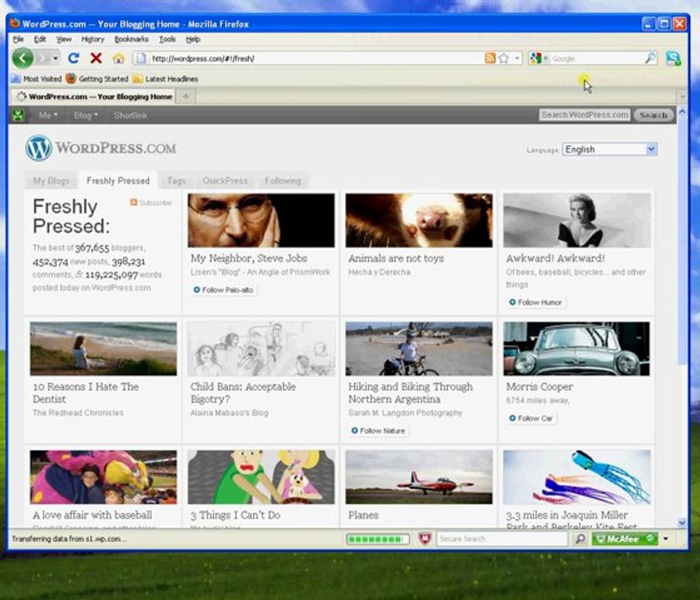This screenshot has height=600, width=700.
Task: Click the Google search magnifier icon
Action: pos(651,58)
